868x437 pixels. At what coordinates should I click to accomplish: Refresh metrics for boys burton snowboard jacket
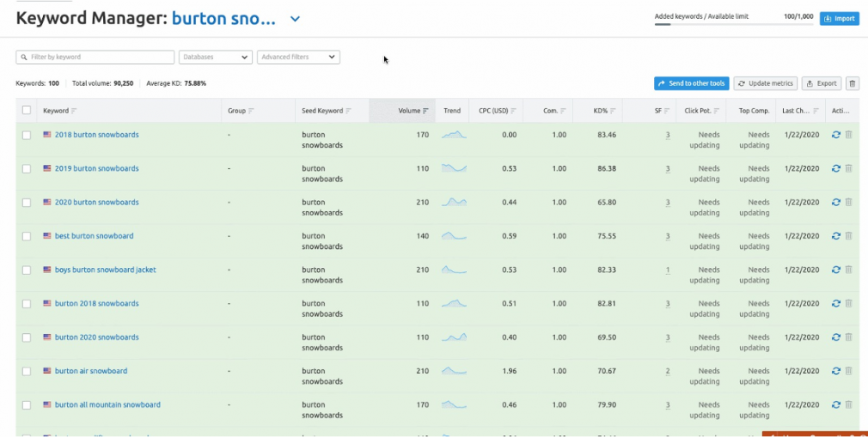pos(836,270)
